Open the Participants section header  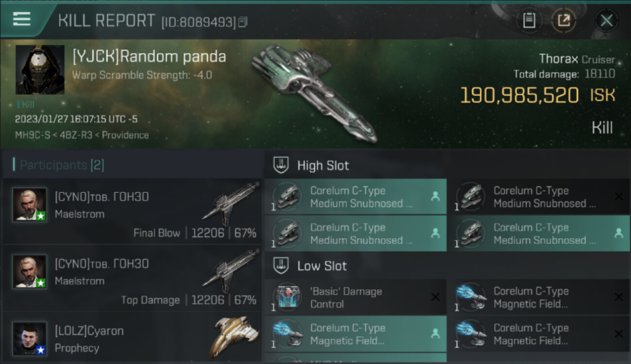[58, 165]
